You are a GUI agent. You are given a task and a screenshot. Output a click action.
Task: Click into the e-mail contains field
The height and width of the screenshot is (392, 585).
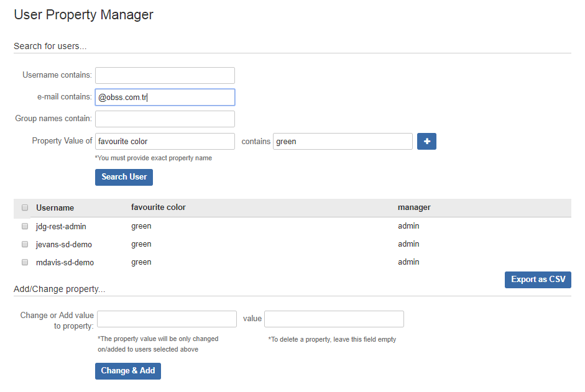click(x=165, y=98)
